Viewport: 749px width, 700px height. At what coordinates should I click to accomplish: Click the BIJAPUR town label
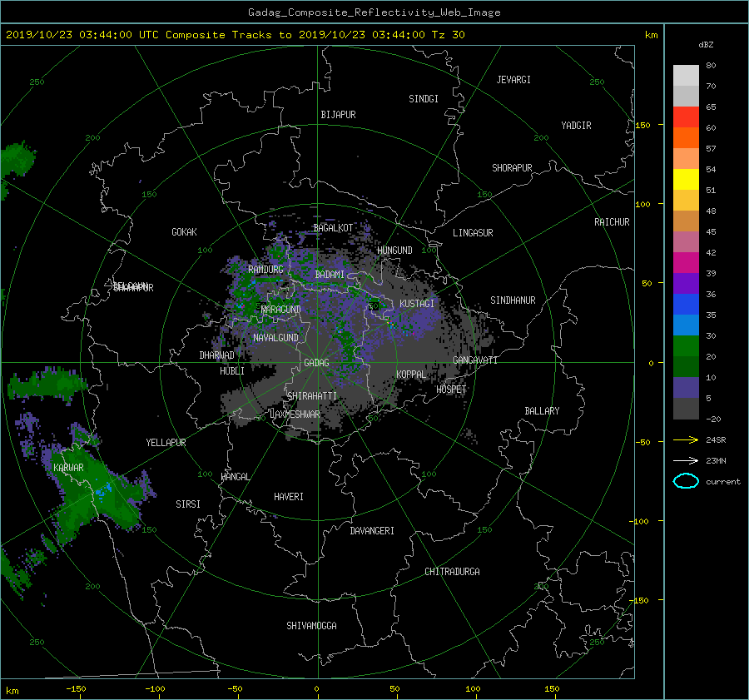(x=338, y=115)
